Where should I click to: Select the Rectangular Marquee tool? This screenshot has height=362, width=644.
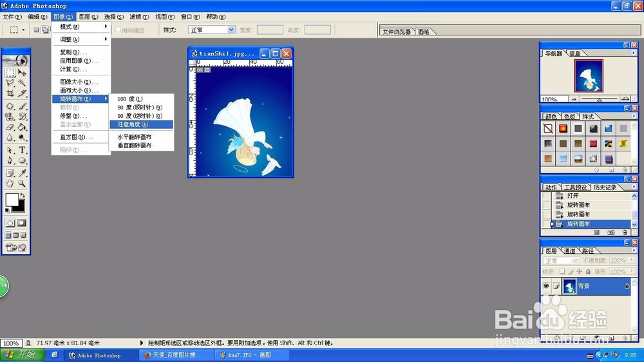pos(10,73)
